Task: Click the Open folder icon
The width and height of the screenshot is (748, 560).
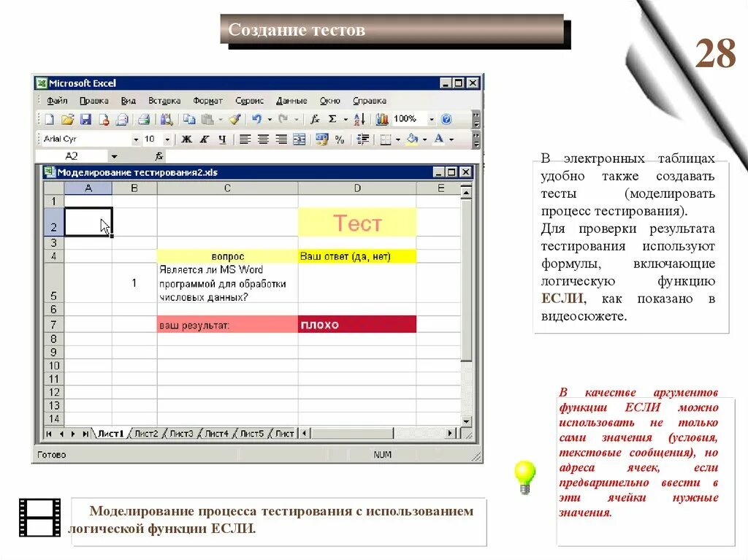Action: pos(67,119)
